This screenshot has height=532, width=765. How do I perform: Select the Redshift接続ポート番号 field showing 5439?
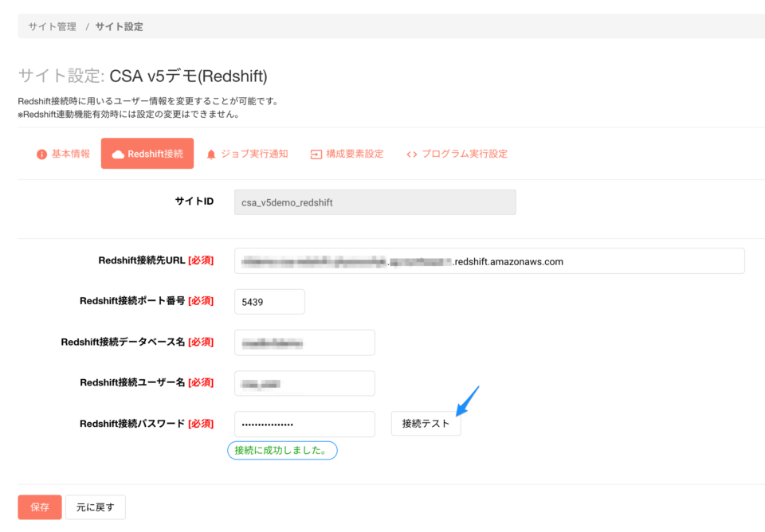[269, 301]
